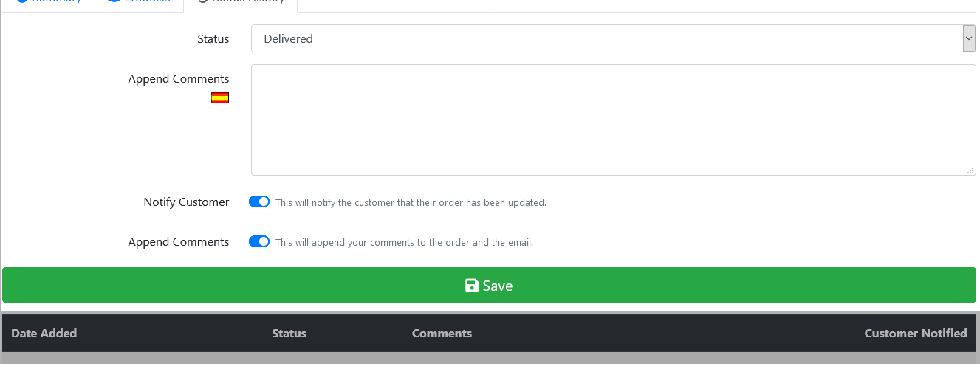Click the green Save button
This screenshot has width=980, height=389.
(x=489, y=285)
